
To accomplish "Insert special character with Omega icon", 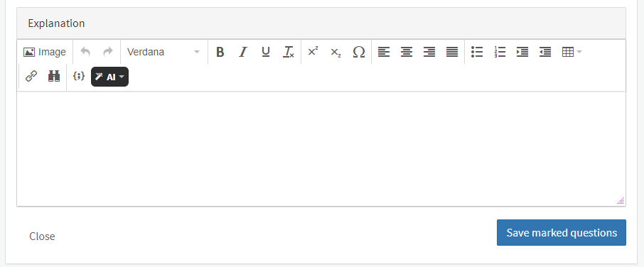I will point(359,52).
